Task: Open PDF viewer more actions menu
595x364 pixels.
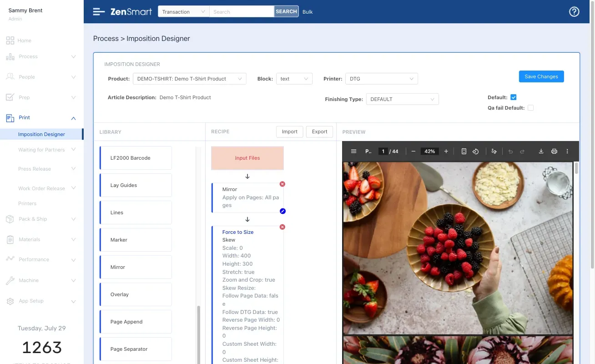Action: 567,152
